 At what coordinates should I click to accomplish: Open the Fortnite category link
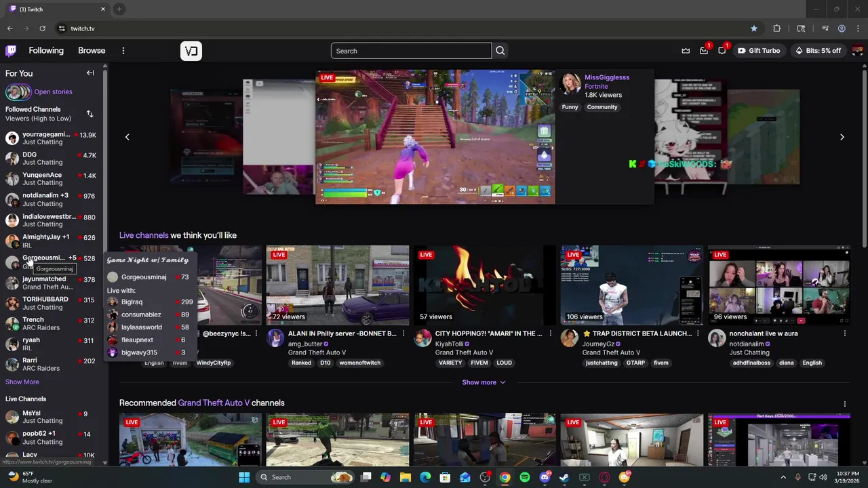click(x=596, y=86)
